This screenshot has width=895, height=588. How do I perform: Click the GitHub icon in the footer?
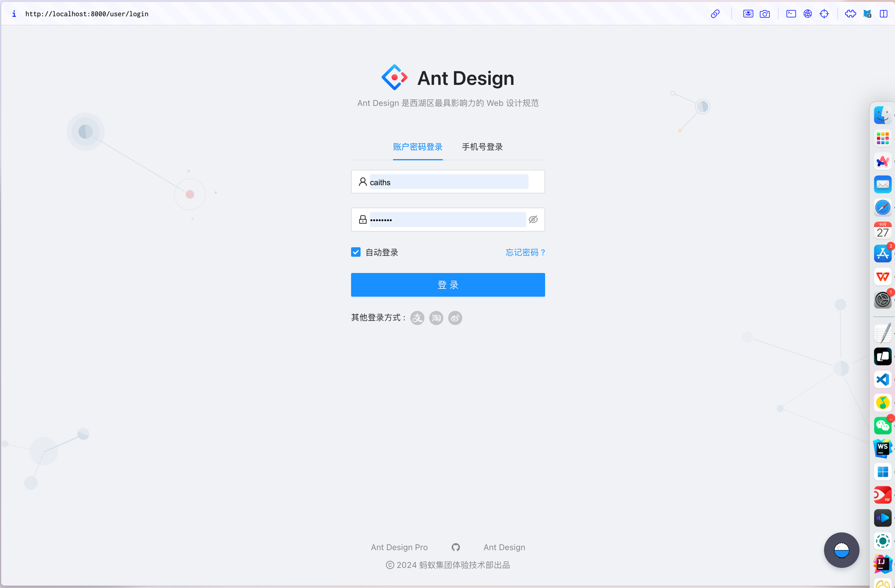[x=455, y=547]
